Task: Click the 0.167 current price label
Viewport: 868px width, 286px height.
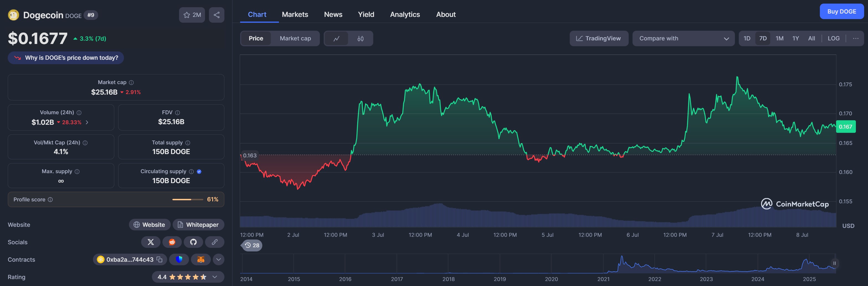Action: tap(845, 127)
